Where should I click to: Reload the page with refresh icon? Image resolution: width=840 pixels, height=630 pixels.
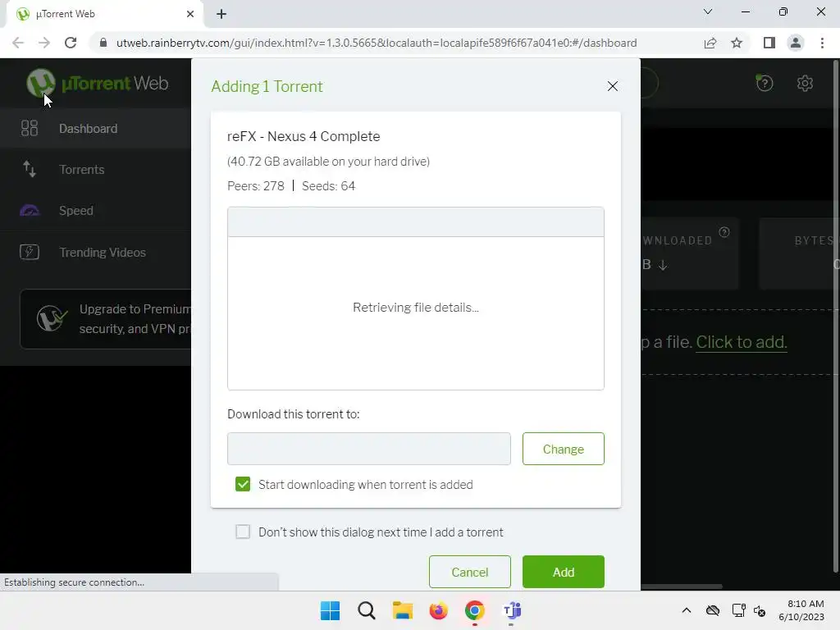tap(71, 43)
